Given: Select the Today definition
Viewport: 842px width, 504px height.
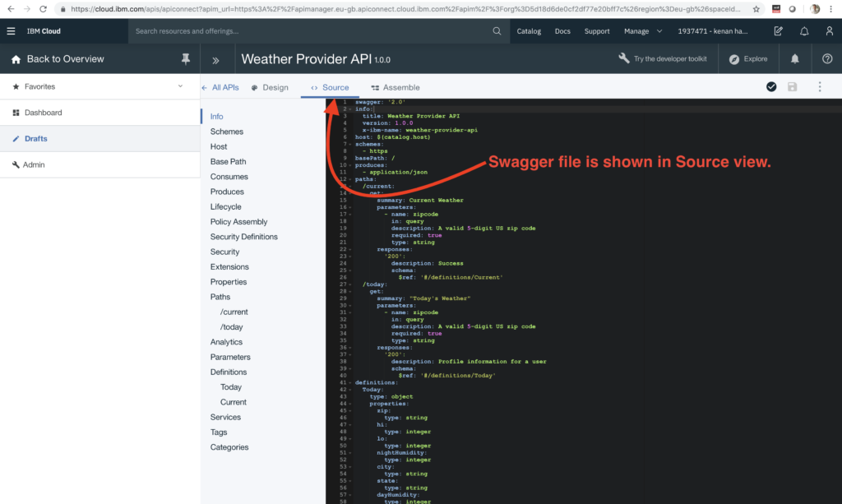Looking at the screenshot, I should pyautogui.click(x=231, y=387).
